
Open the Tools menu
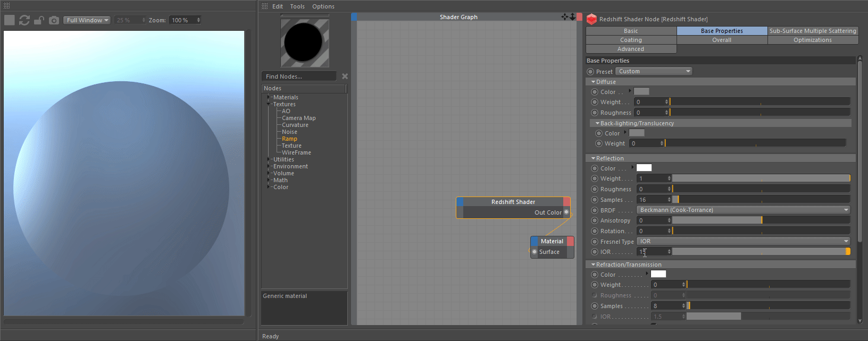point(297,6)
